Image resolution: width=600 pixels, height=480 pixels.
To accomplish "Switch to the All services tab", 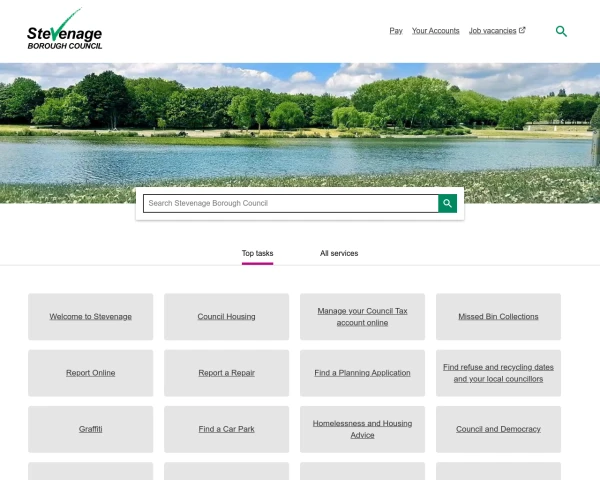I will [x=339, y=253].
